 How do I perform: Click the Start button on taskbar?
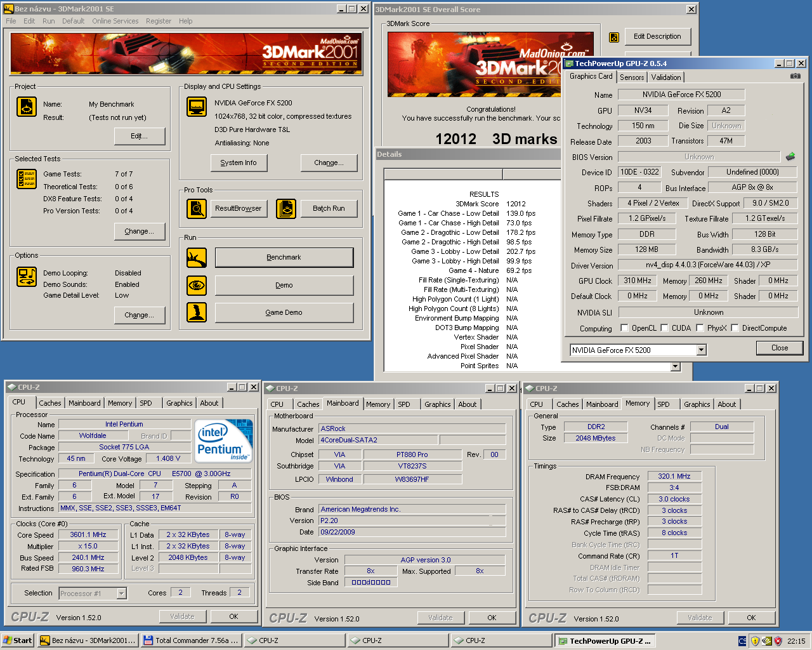[18, 640]
